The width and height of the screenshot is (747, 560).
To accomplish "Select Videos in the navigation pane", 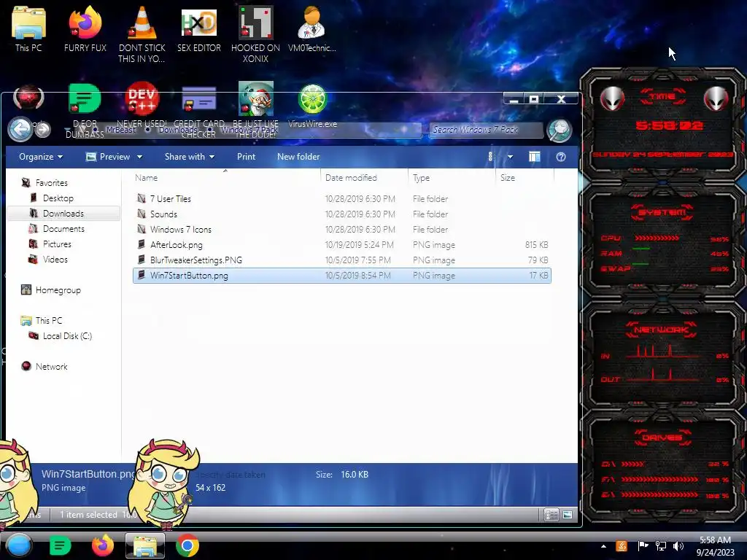I will pyautogui.click(x=55, y=259).
